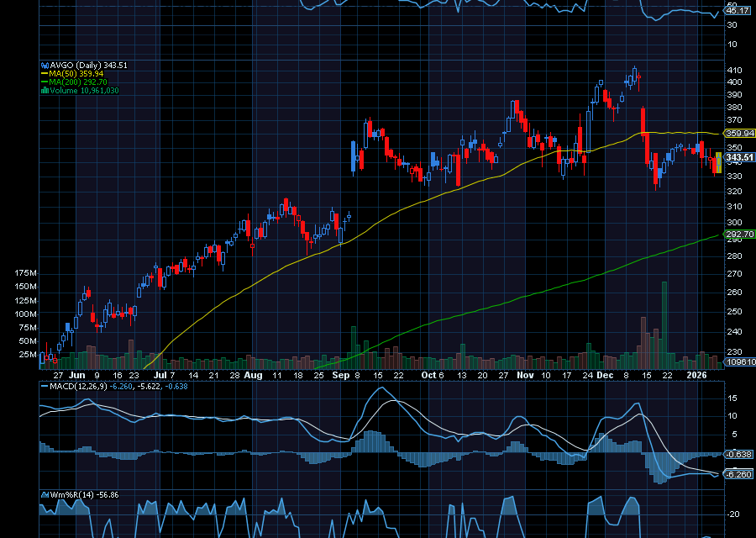Click the MACD line icon in the lower panel

click(43, 386)
